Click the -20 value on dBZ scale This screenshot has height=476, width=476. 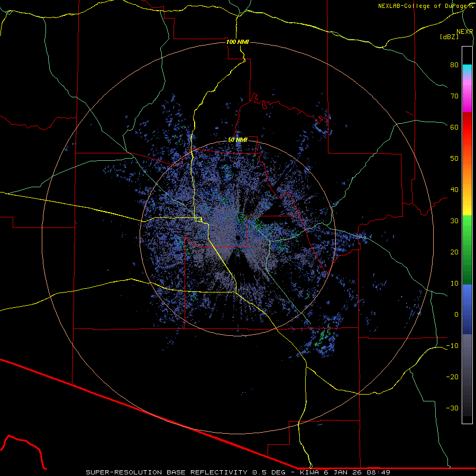point(452,377)
